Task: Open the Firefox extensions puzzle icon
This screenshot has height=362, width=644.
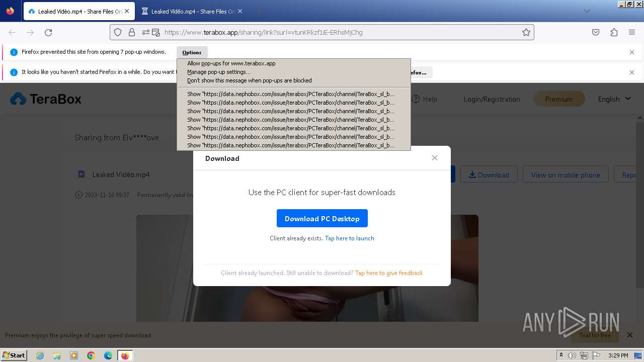Action: click(x=614, y=32)
